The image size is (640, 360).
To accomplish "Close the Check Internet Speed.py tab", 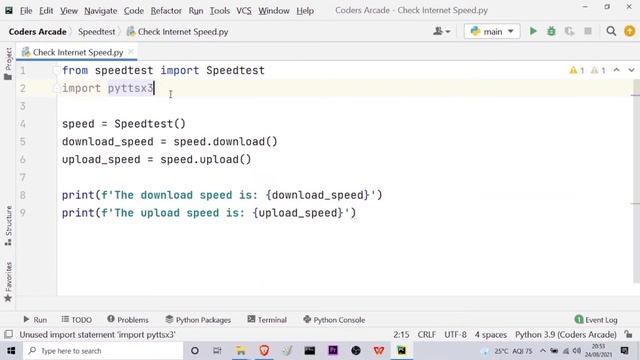I will (x=131, y=52).
